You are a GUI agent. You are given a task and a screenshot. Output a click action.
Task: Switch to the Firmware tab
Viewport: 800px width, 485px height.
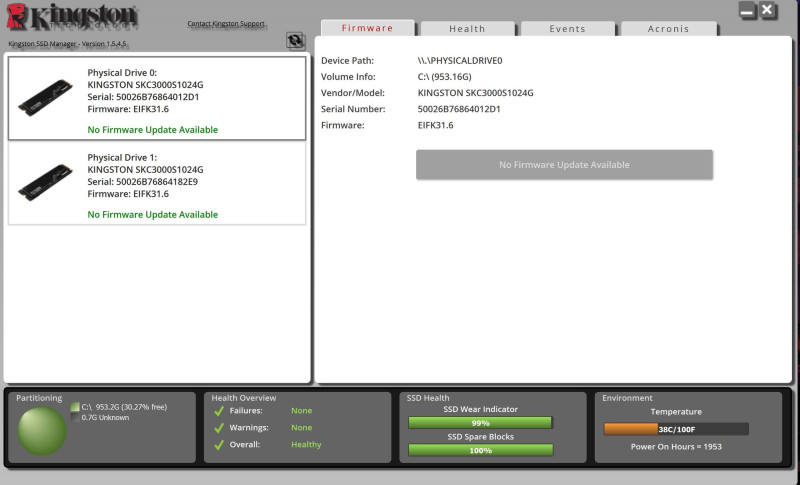367,28
